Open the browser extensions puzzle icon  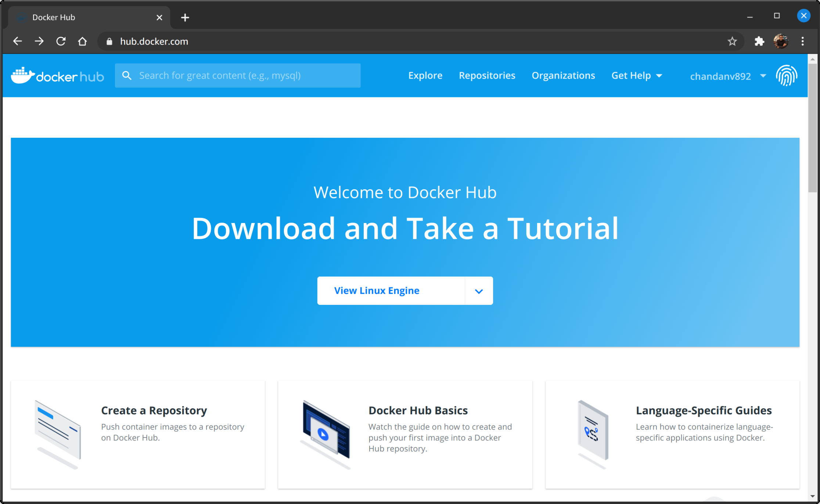click(759, 41)
